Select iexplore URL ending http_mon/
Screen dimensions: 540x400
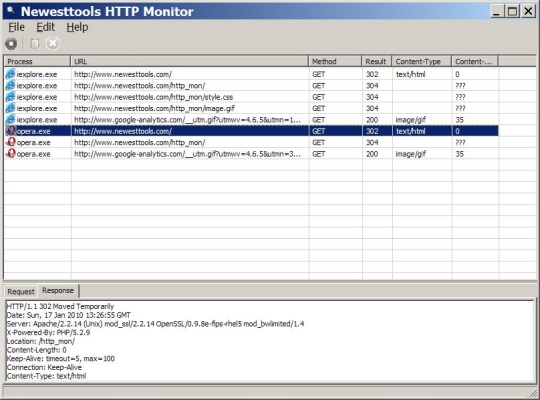(140, 85)
